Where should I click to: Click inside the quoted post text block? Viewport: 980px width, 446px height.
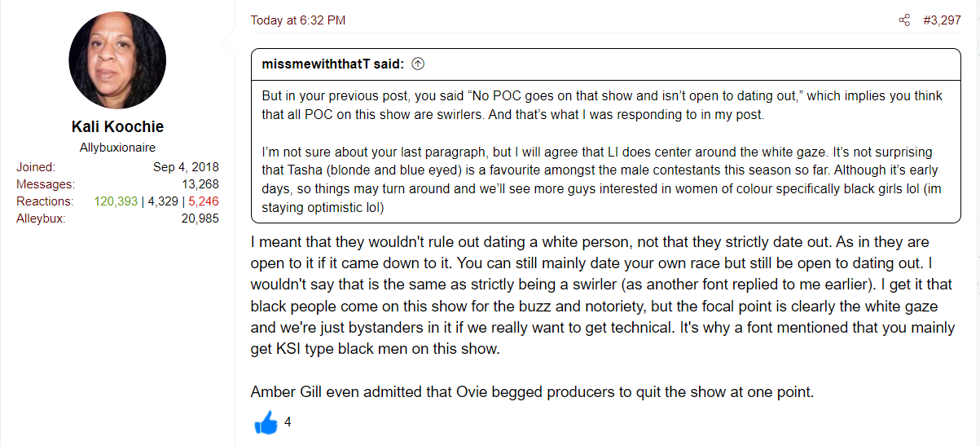pyautogui.click(x=606, y=151)
